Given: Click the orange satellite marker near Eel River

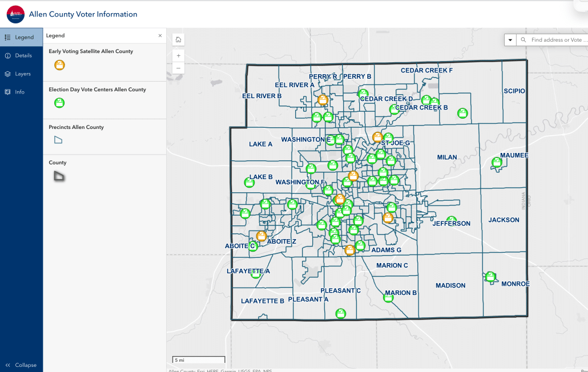Looking at the screenshot, I should 323,100.
